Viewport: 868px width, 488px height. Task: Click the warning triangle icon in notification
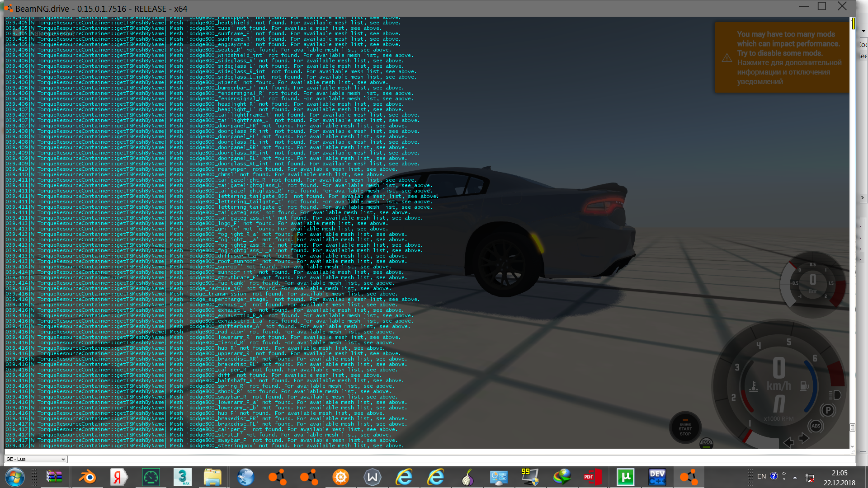726,58
